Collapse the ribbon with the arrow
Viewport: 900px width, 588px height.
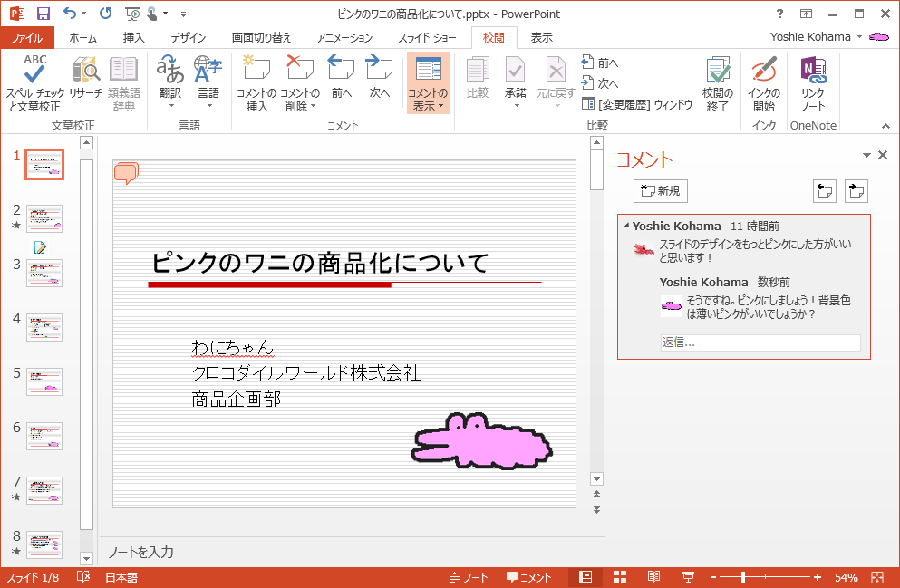click(885, 126)
